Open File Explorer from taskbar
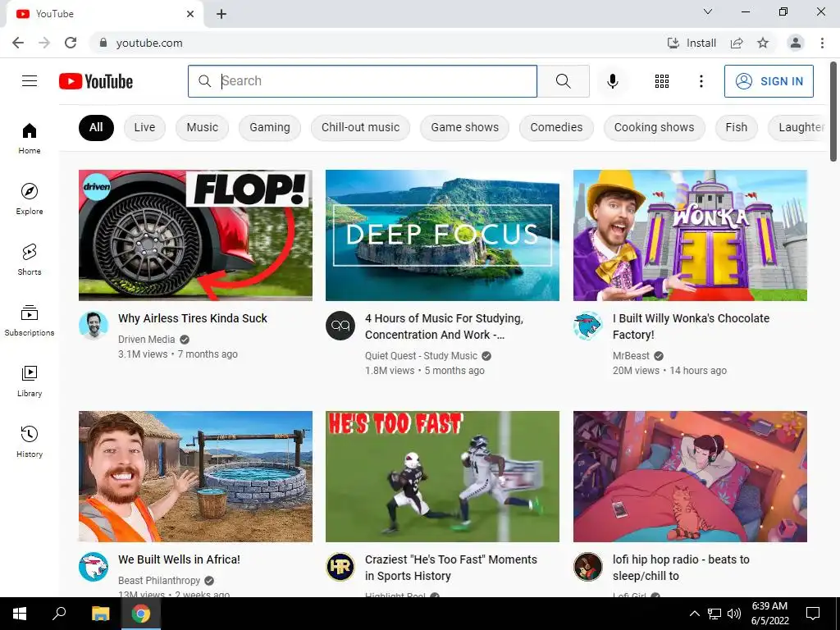The width and height of the screenshot is (840, 630). point(100,614)
